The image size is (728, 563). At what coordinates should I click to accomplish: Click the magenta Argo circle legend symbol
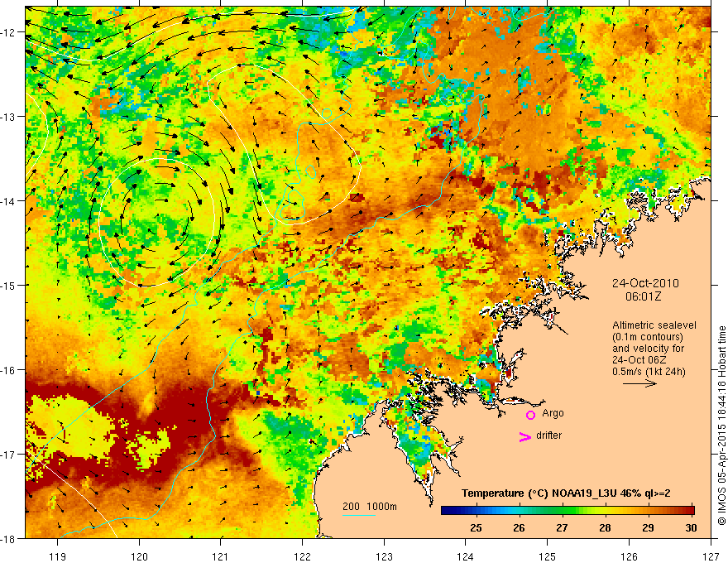(x=530, y=415)
